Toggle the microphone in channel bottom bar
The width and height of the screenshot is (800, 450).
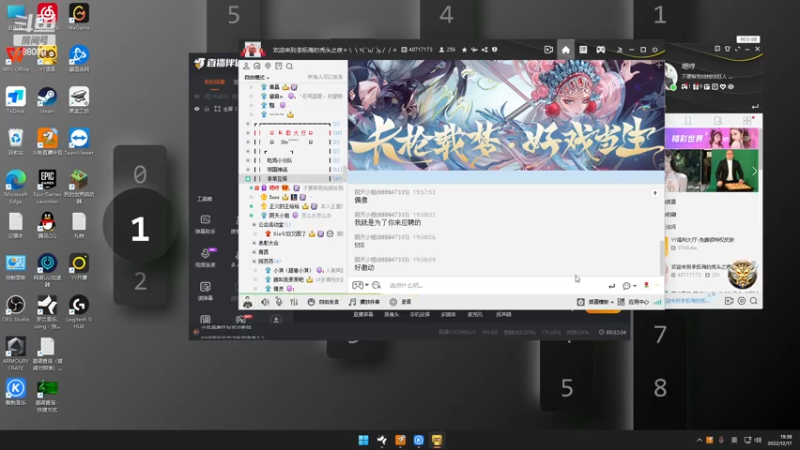point(279,302)
